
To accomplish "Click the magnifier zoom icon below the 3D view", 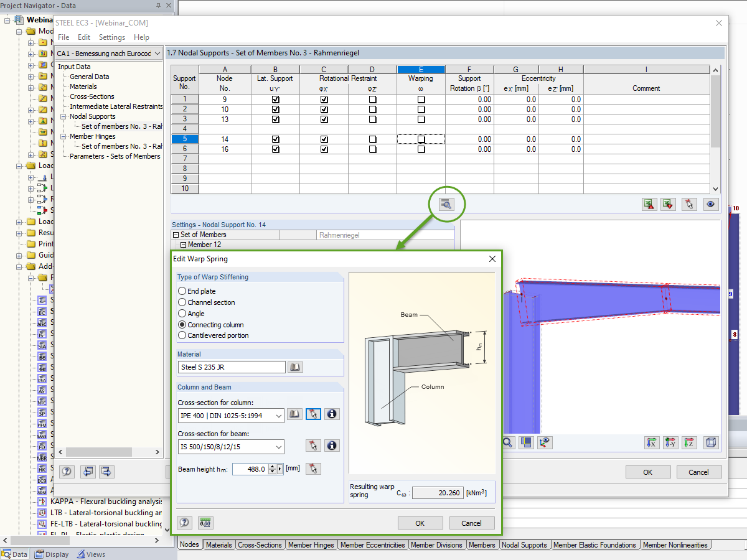I will (507, 442).
